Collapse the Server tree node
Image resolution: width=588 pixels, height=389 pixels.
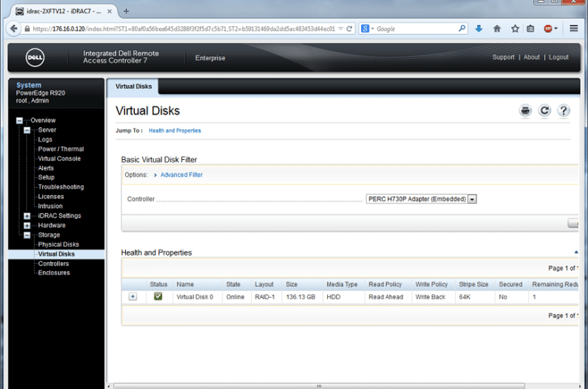pyautogui.click(x=27, y=130)
